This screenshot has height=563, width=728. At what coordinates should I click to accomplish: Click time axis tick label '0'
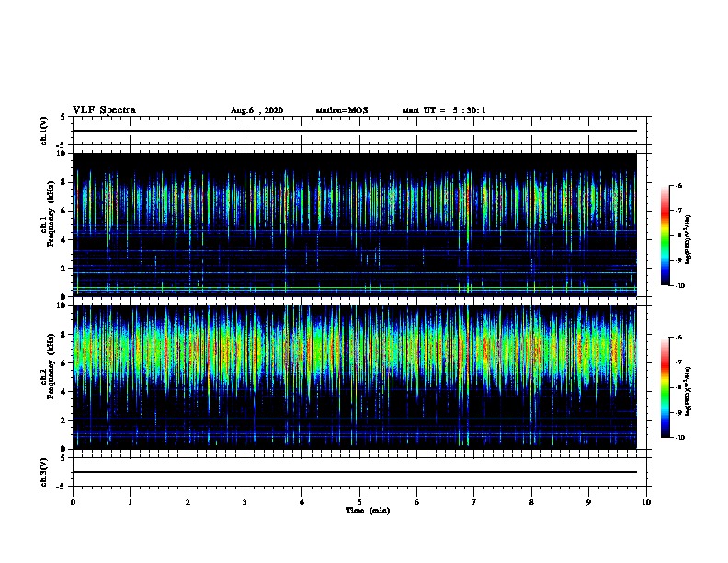[73, 501]
